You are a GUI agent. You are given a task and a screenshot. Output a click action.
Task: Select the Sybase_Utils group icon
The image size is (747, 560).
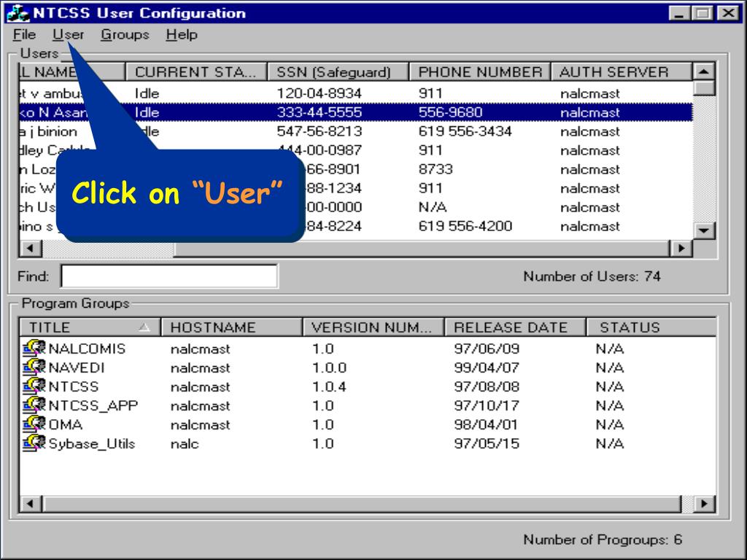click(34, 443)
